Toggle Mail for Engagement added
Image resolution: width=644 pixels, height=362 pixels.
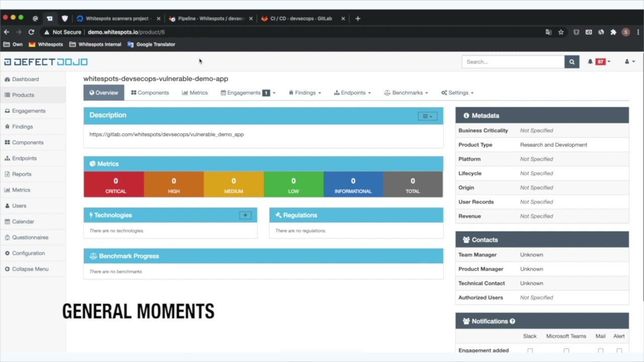pos(601,351)
